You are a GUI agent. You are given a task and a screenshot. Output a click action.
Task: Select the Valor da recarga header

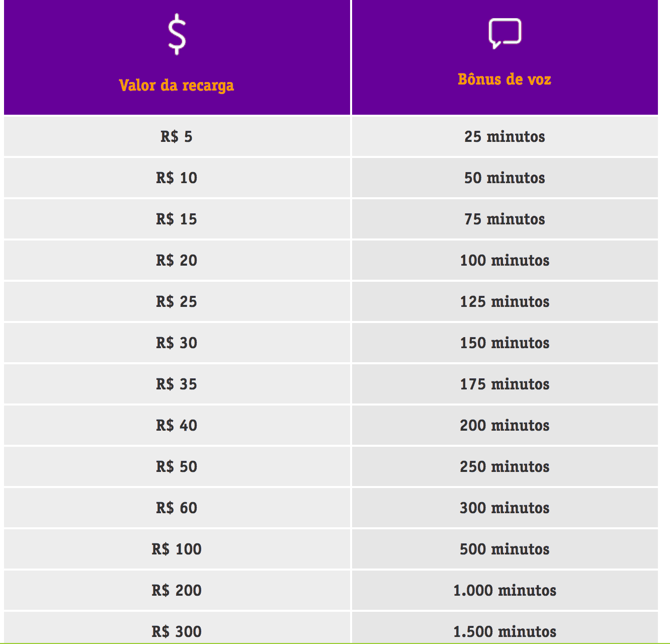tap(177, 85)
